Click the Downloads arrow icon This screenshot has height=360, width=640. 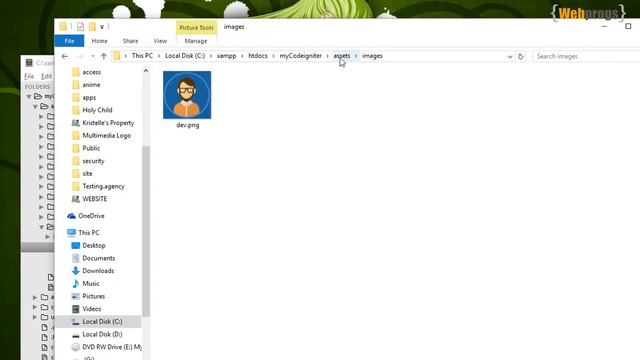(x=76, y=271)
